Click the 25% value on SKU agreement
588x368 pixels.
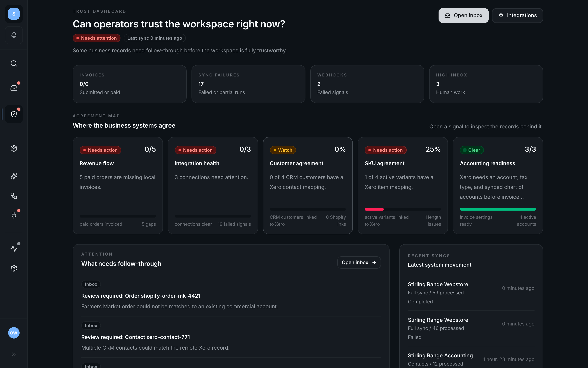pyautogui.click(x=433, y=149)
